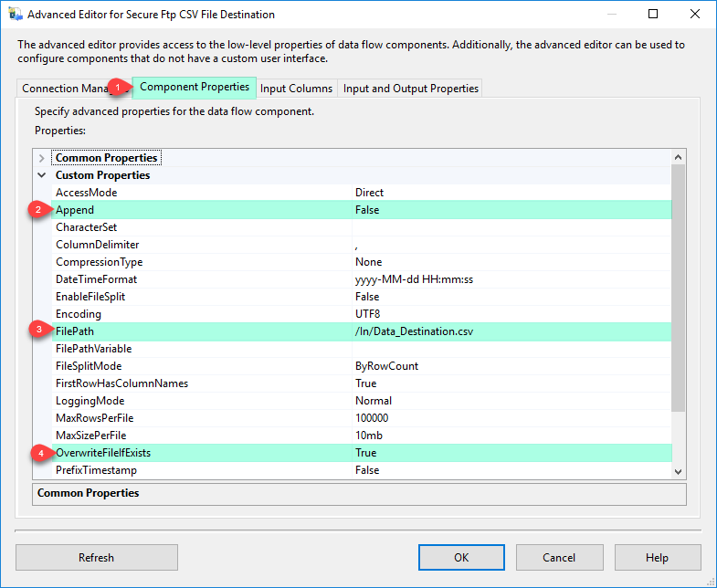Open the Connection Managers tab
The width and height of the screenshot is (717, 588).
[x=62, y=89]
